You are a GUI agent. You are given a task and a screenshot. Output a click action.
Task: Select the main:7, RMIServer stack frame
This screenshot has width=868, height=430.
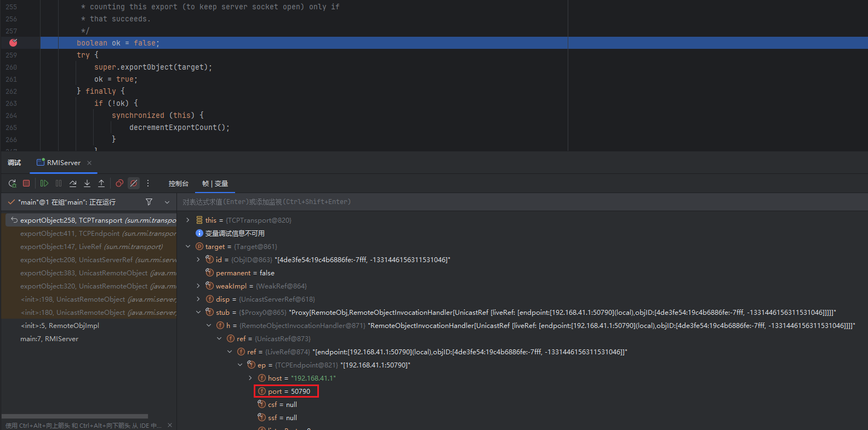point(49,339)
